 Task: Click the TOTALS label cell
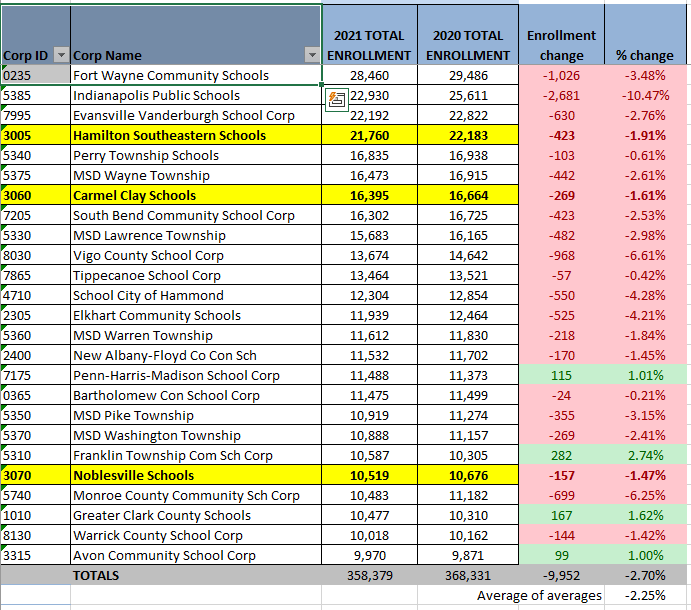point(196,575)
